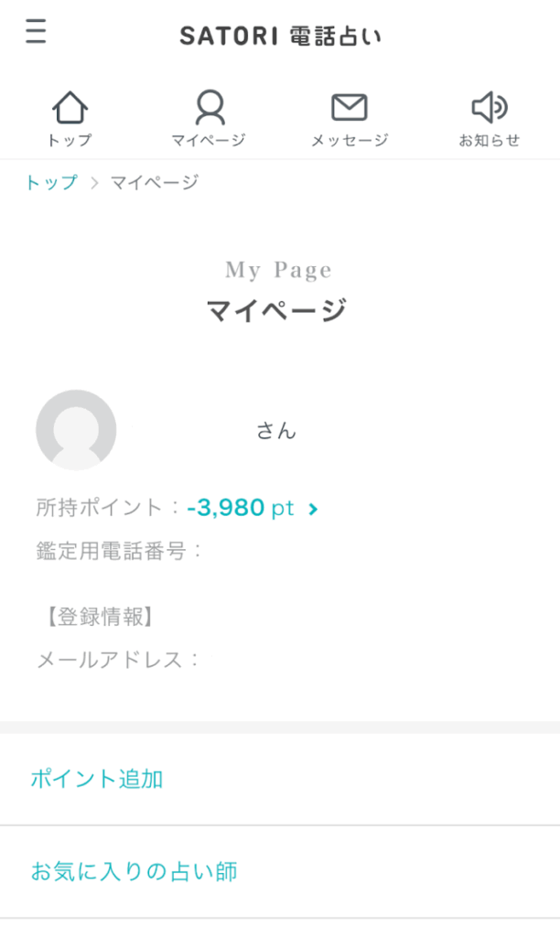The height and width of the screenshot is (937, 560).
Task: Click the さん username text
Action: [276, 431]
